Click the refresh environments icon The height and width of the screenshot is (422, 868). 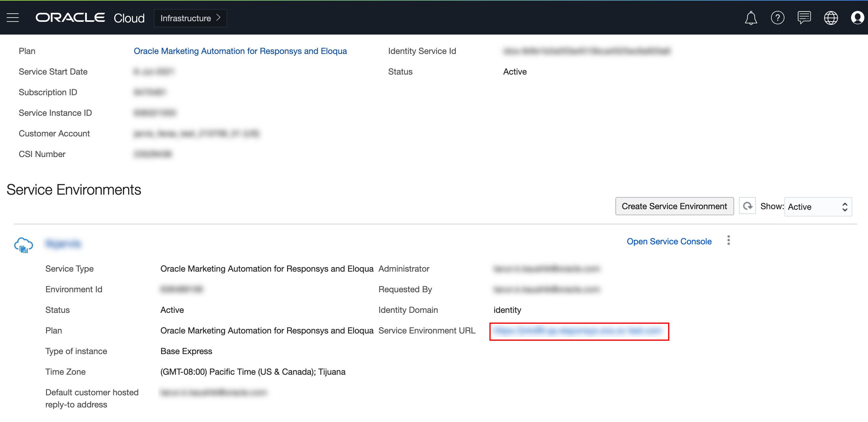(x=747, y=206)
